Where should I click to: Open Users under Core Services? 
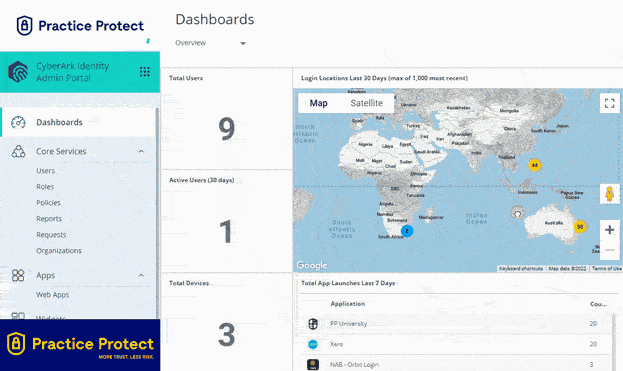coord(46,171)
